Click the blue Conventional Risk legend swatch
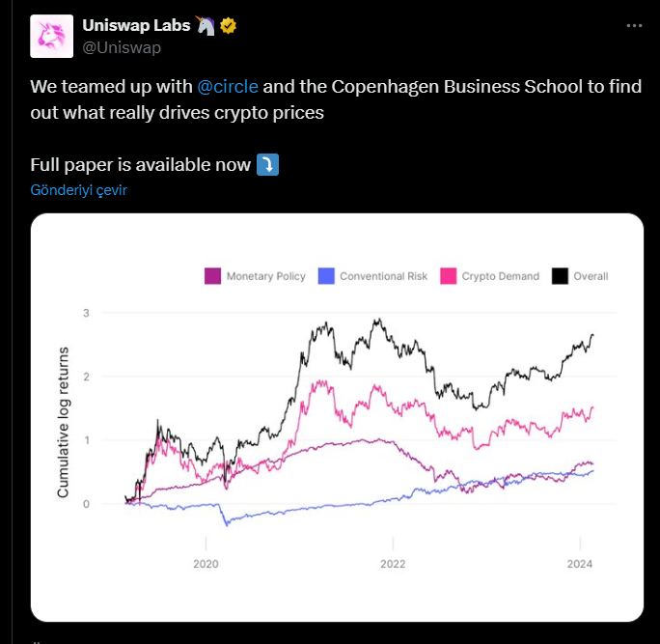 pyautogui.click(x=325, y=276)
